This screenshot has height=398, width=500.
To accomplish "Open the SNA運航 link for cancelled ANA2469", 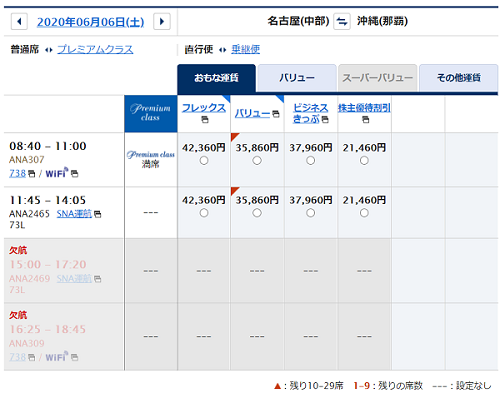I will (74, 279).
